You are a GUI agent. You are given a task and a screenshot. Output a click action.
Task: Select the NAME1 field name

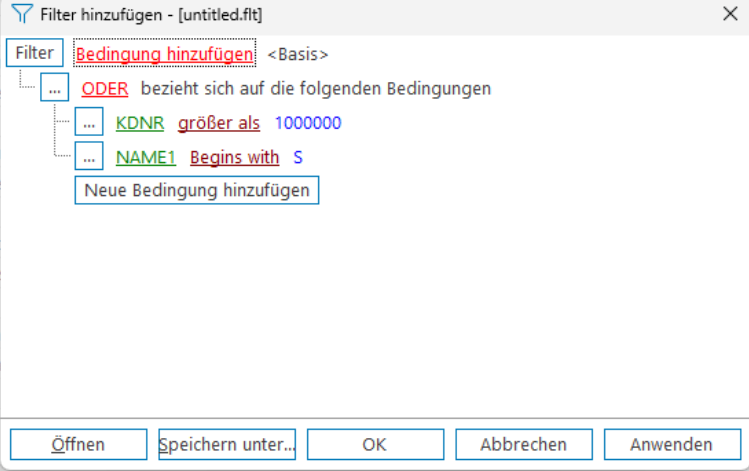click(147, 157)
